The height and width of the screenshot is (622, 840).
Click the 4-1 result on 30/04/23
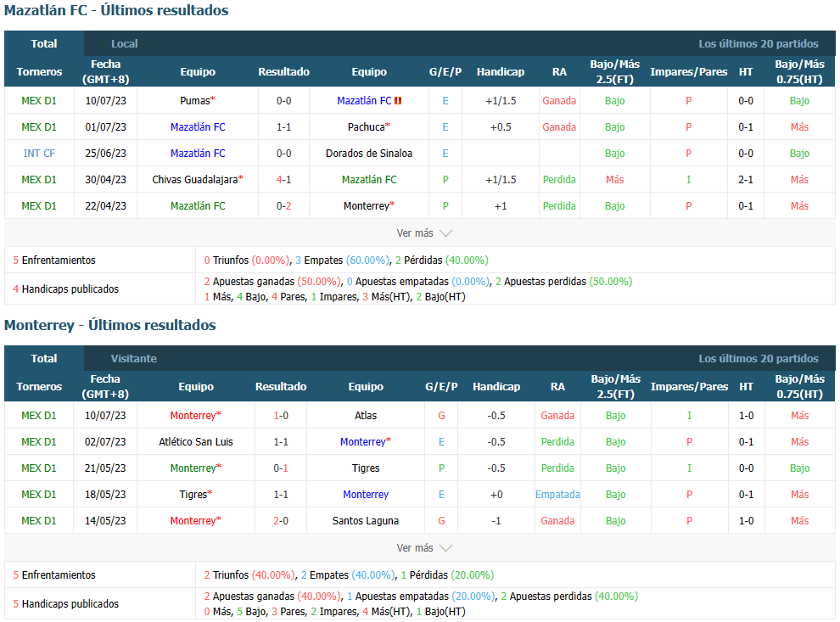click(x=284, y=180)
